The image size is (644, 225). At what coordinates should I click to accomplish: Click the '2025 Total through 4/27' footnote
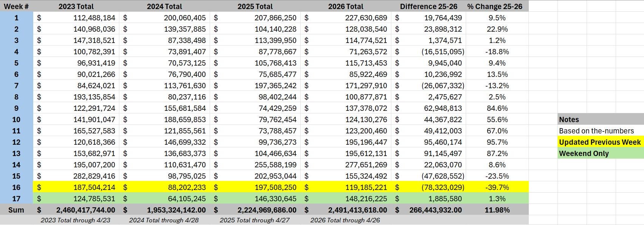coord(255,220)
